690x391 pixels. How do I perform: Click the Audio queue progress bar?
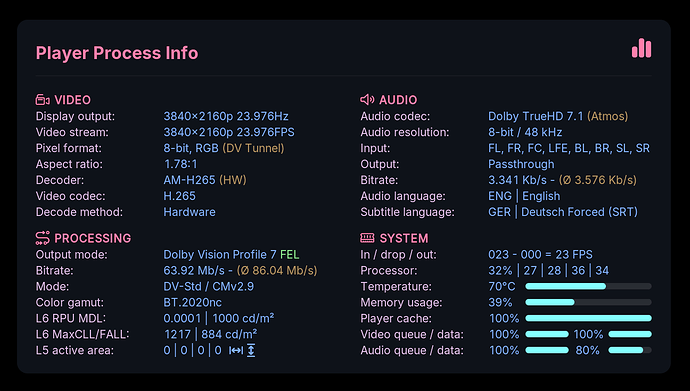(x=547, y=350)
